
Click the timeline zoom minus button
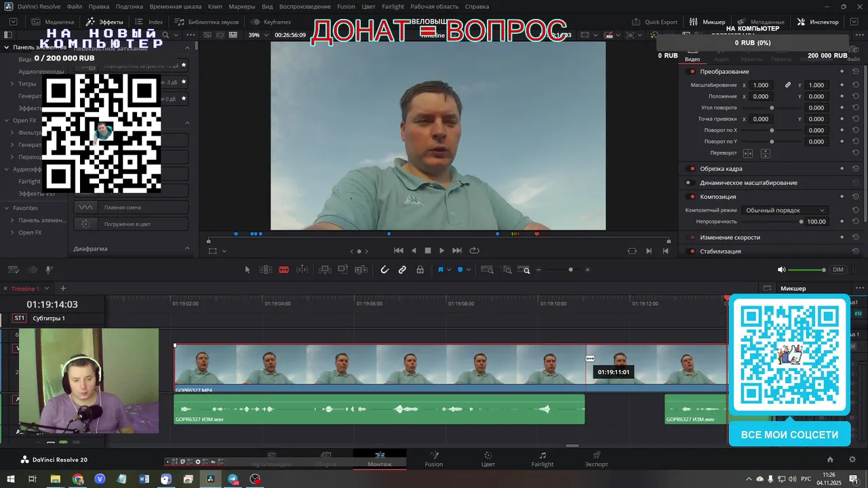(539, 270)
